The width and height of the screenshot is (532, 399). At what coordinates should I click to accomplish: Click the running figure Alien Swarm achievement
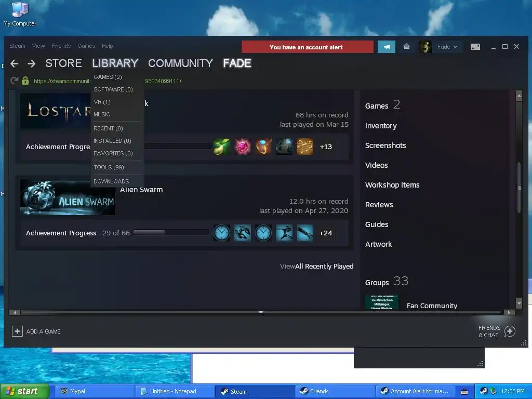click(284, 233)
